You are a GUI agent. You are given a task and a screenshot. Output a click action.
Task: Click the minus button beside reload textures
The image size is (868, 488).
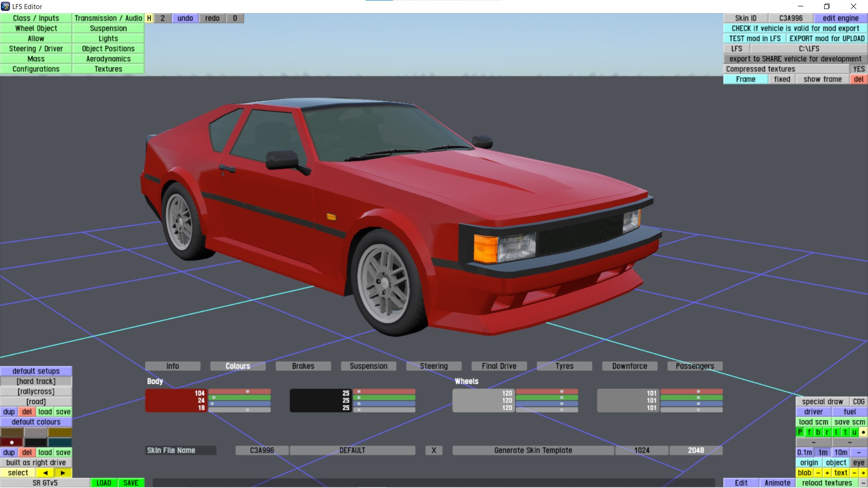pos(863,483)
